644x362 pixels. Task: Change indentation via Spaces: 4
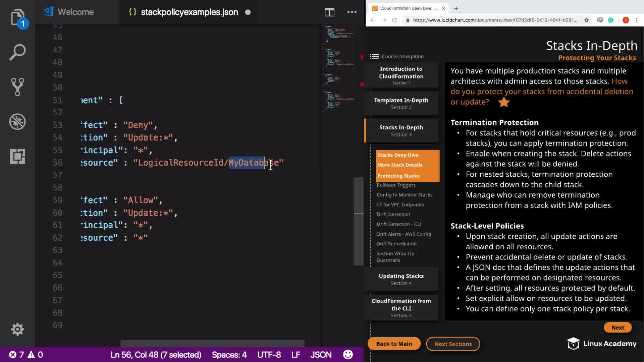(229, 355)
